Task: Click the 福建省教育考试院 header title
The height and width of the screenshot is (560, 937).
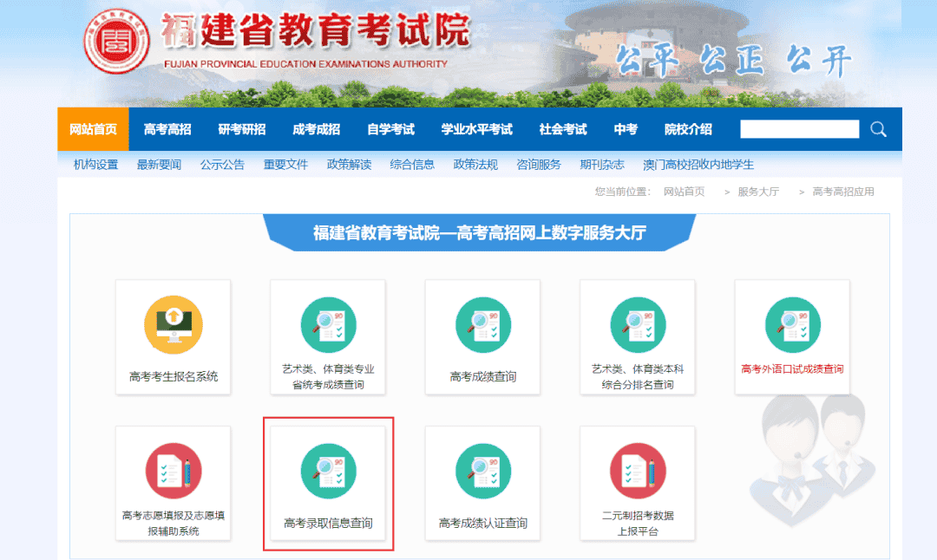Action: [x=316, y=29]
